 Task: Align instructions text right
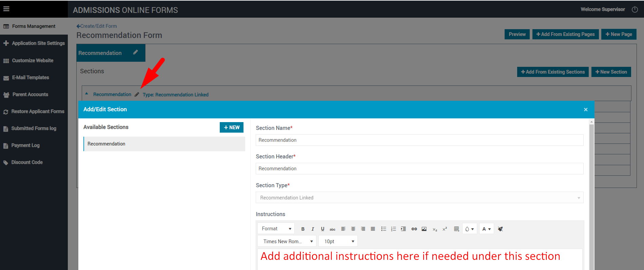(363, 229)
